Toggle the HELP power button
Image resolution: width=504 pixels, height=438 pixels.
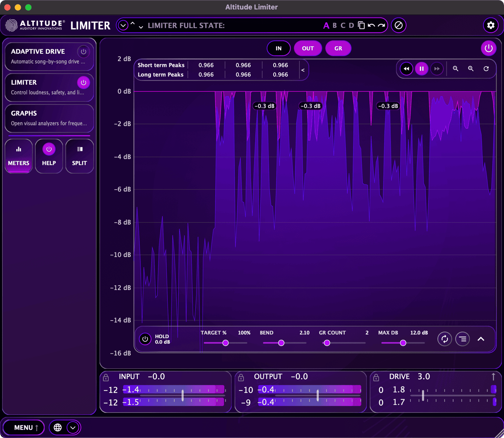[x=49, y=149]
